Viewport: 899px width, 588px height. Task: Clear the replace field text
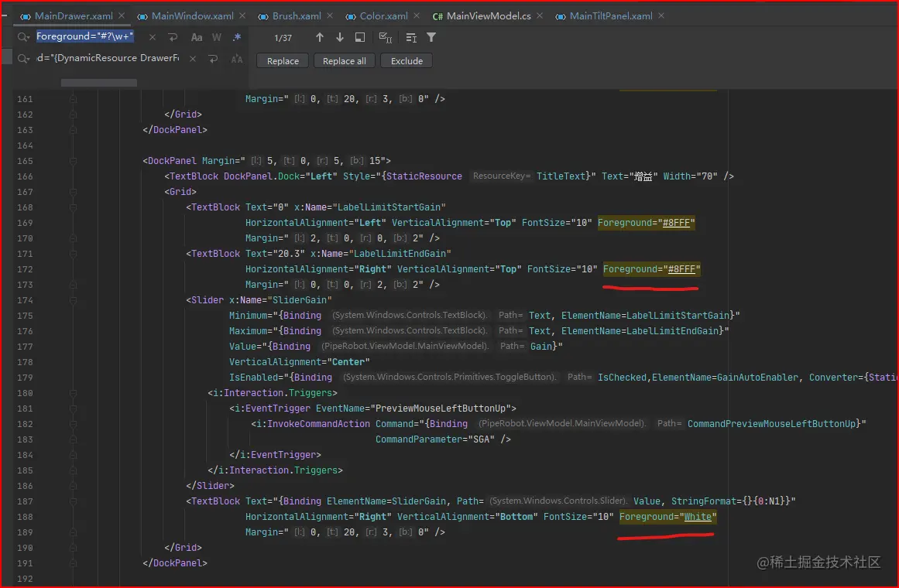(192, 59)
